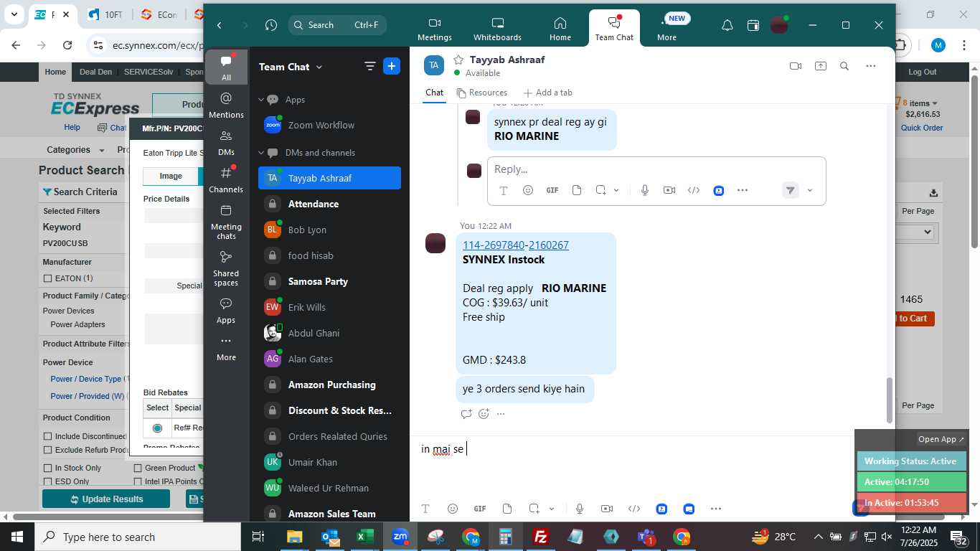Start a video call with Tayyab Ashraaf
Image resolution: width=980 pixels, height=551 pixels.
[x=795, y=66]
